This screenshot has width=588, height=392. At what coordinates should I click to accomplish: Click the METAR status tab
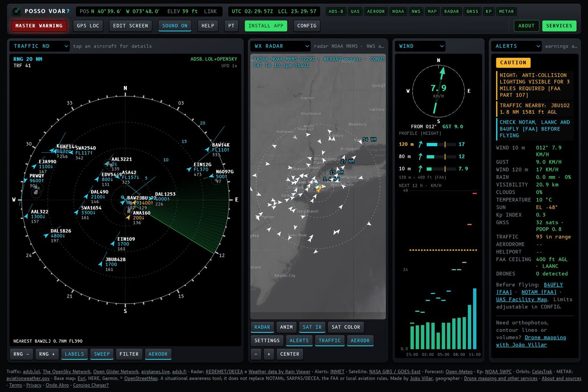[506, 11]
